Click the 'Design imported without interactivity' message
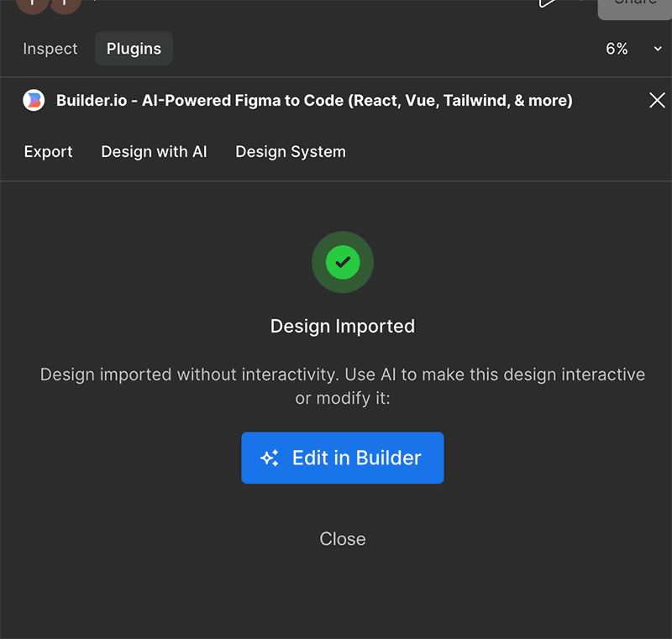The image size is (672, 639). (x=343, y=386)
